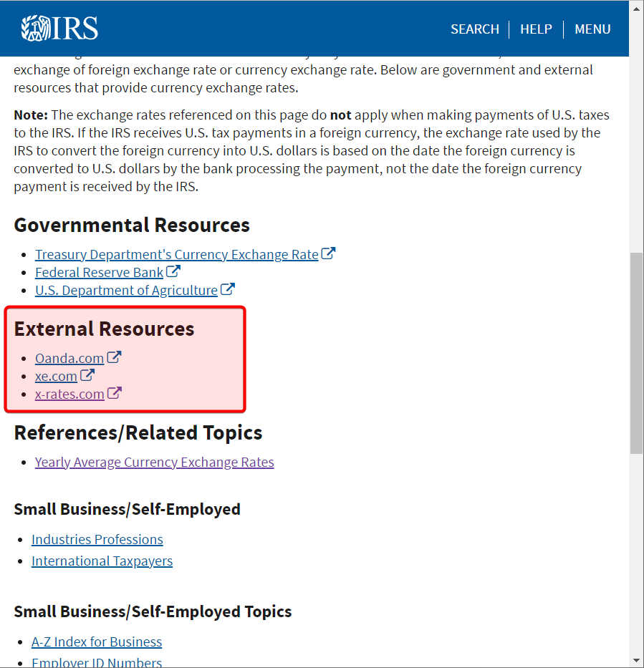Open Treasury Department's Currency Exchange Rate link
Image resolution: width=644 pixels, height=668 pixels.
pyautogui.click(x=176, y=255)
